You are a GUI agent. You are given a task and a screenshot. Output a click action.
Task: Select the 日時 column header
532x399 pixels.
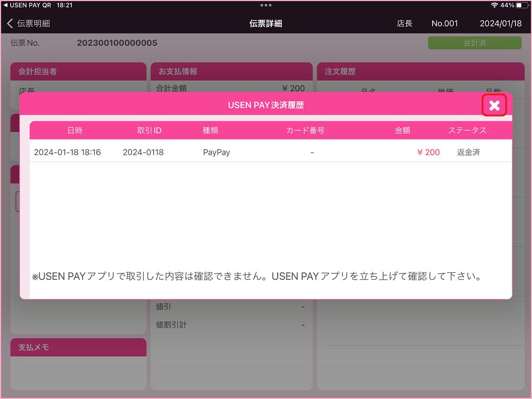75,130
